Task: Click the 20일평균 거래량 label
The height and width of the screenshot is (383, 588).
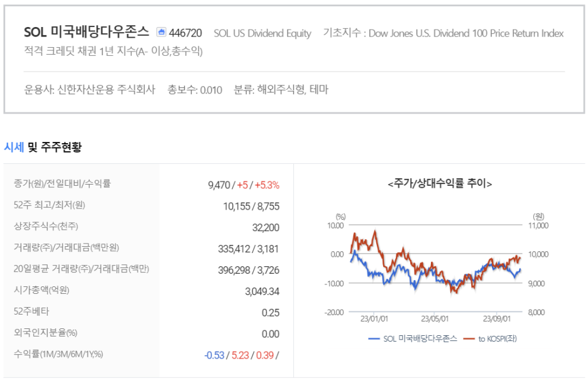Action: coord(82,269)
